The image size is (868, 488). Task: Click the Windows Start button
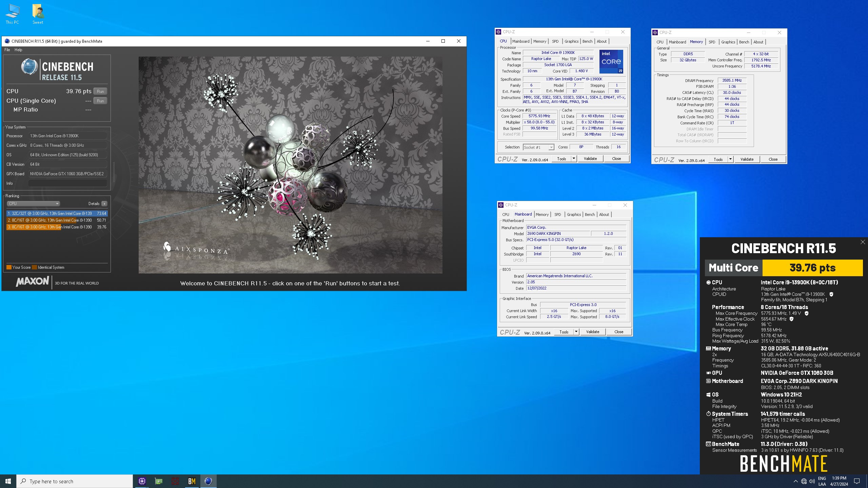click(8, 481)
